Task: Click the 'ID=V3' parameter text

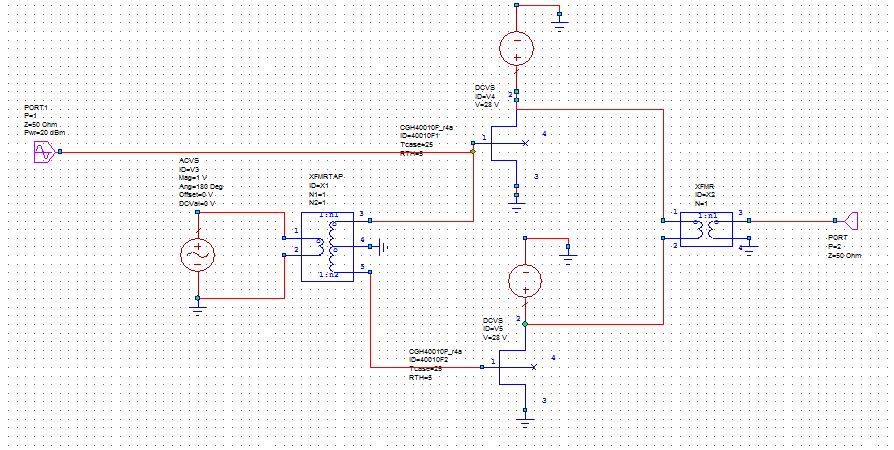Action: 189,170
